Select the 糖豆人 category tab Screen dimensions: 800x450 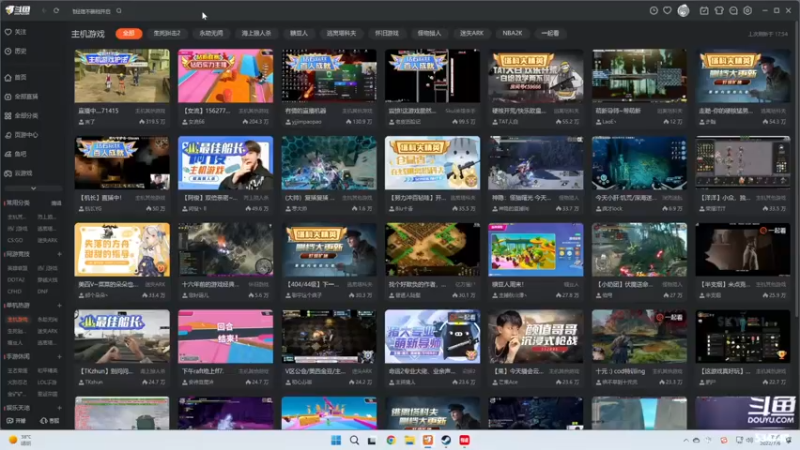[x=299, y=33]
